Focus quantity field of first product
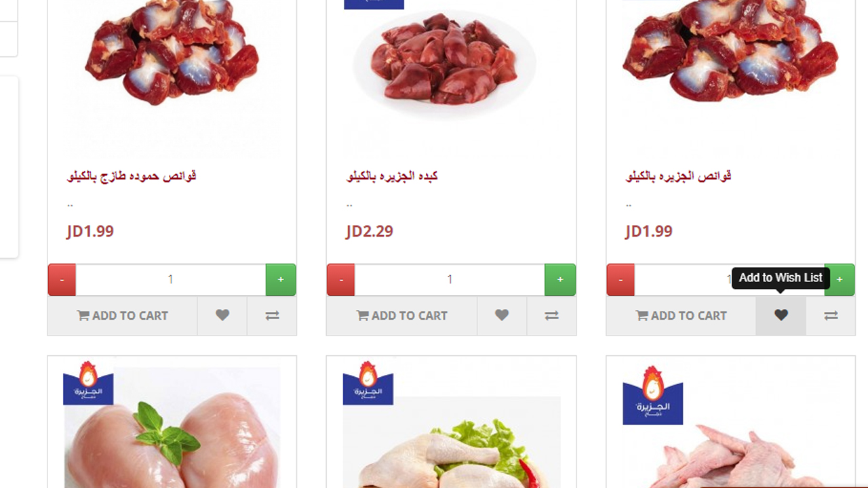 pyautogui.click(x=171, y=279)
